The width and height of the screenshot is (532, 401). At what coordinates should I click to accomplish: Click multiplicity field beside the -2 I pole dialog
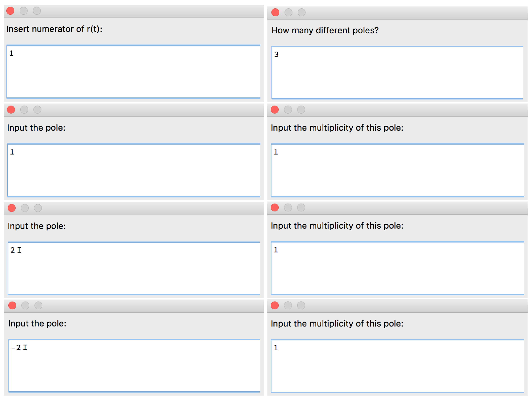[397, 366]
